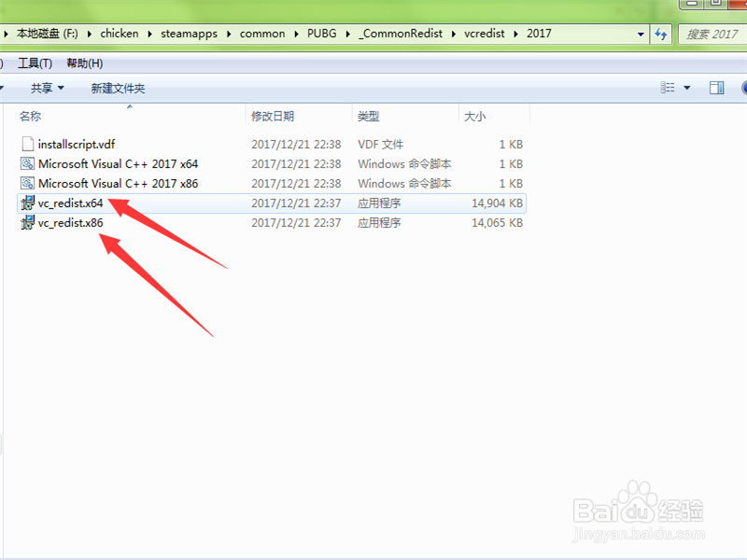Click the date of vc_redist.x86
Image resolution: width=747 pixels, height=560 pixels.
[296, 223]
